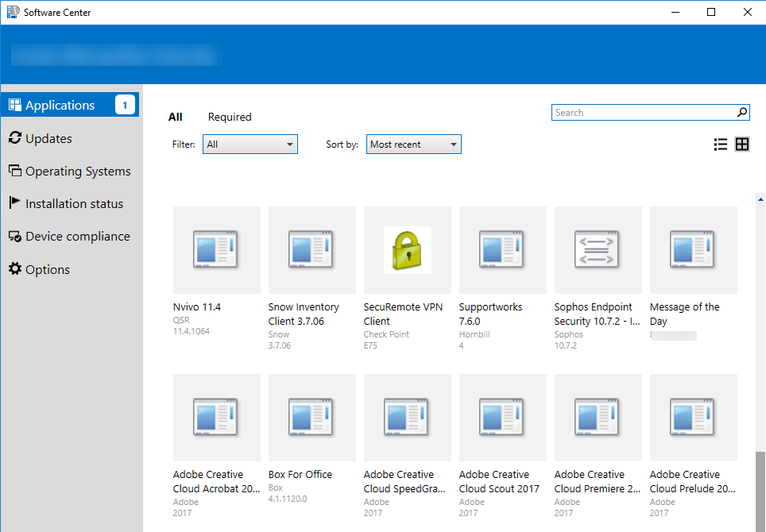
Task: Open Device compliance from the sidebar
Action: click(75, 236)
